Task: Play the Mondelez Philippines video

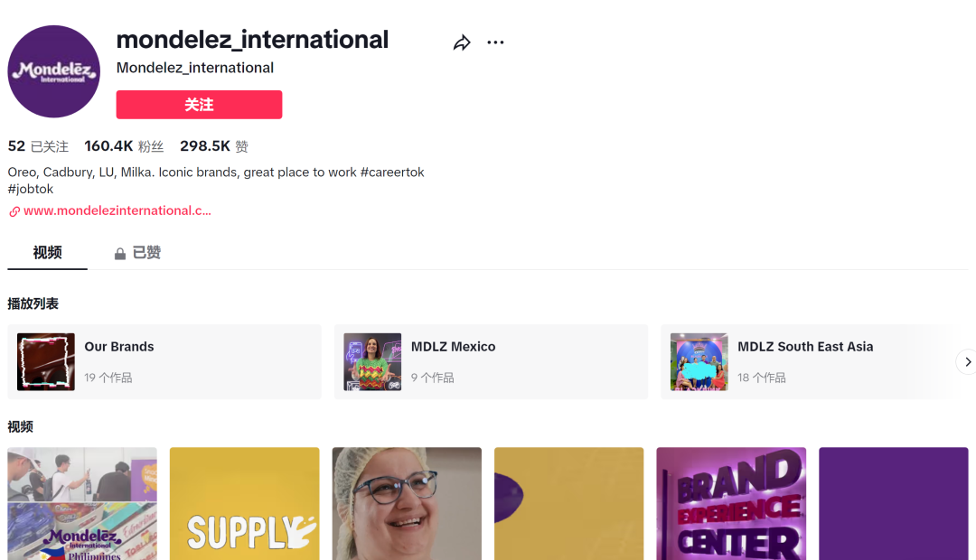Action: pyautogui.click(x=82, y=503)
